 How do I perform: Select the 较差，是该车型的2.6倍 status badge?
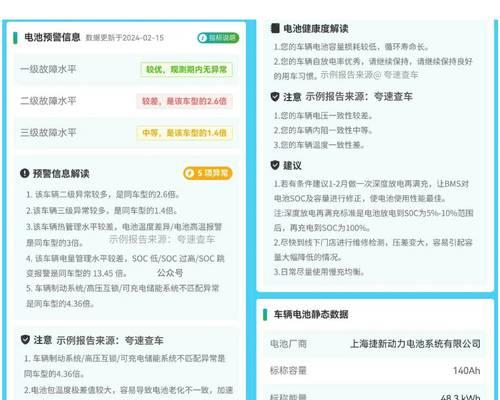[184, 101]
